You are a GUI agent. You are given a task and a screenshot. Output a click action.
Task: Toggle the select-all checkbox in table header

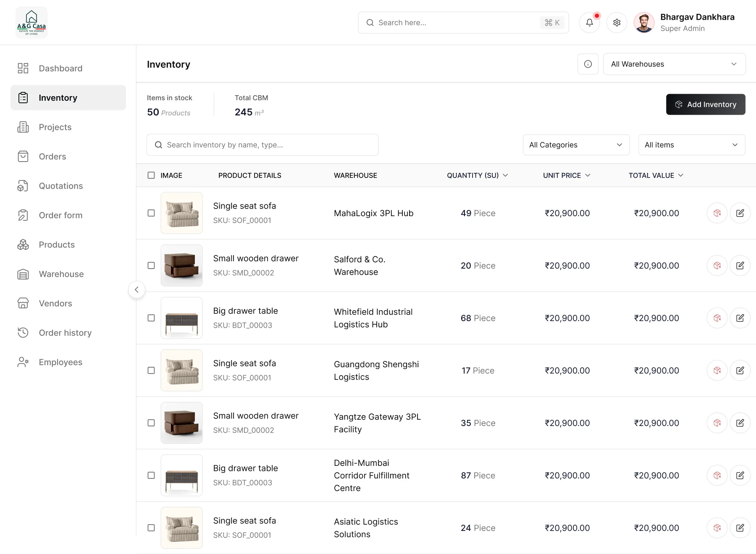click(151, 175)
